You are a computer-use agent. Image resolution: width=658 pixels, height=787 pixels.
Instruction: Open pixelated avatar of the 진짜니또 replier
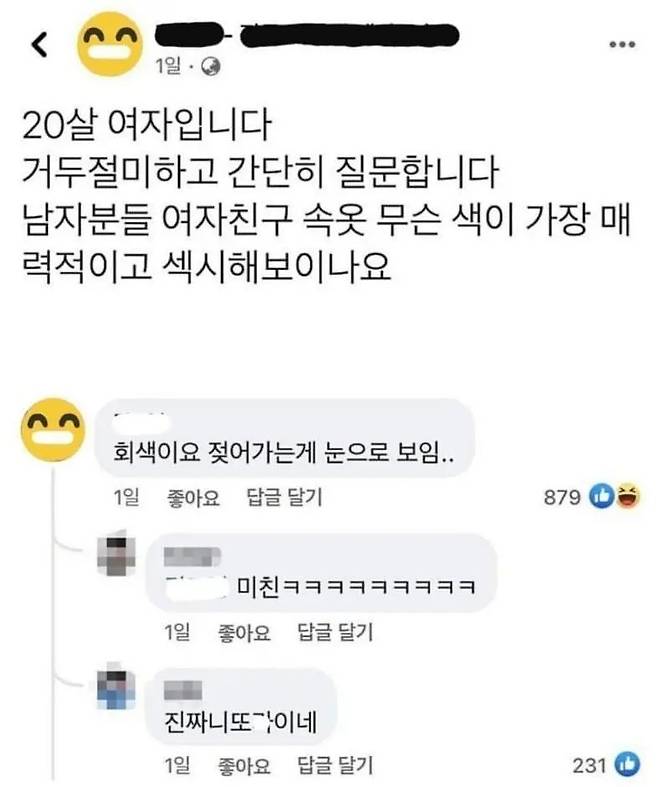pos(116,688)
